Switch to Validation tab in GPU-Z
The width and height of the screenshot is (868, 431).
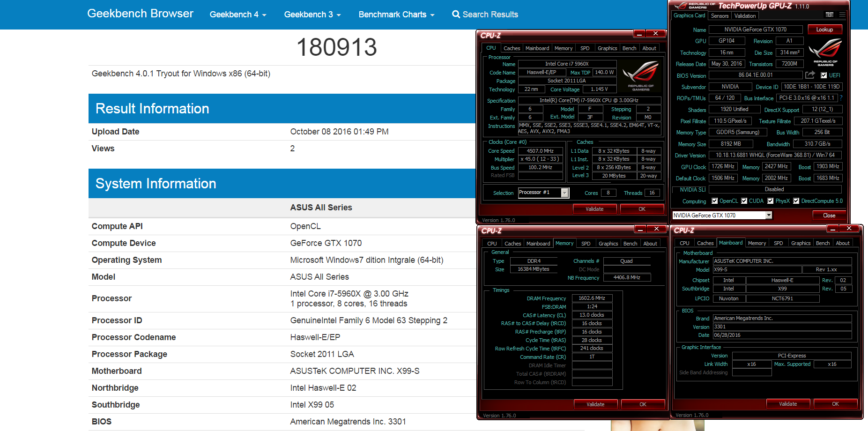tap(745, 16)
